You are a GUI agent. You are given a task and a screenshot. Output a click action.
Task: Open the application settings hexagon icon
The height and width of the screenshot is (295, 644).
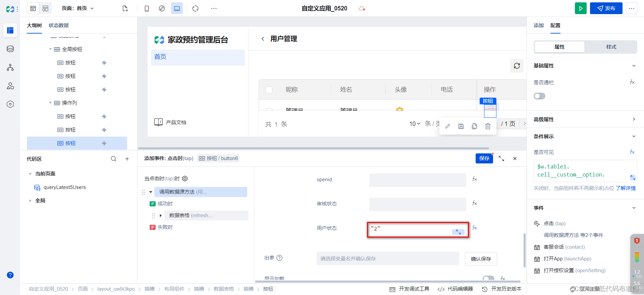click(10, 104)
